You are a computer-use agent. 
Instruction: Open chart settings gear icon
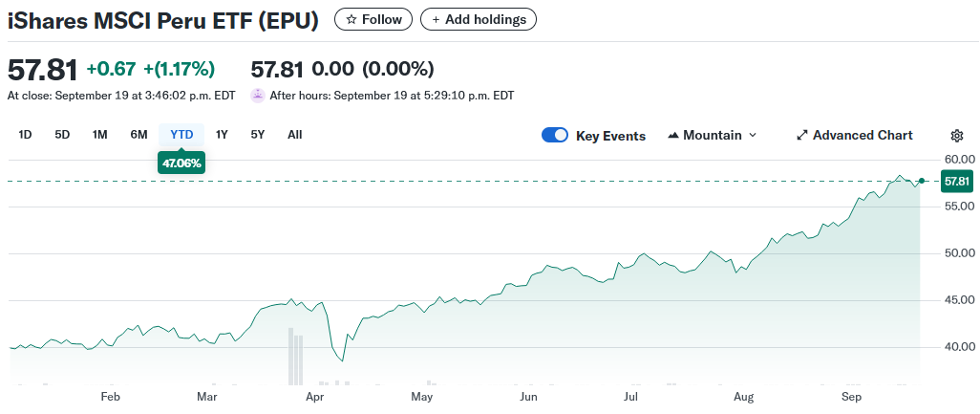click(957, 136)
